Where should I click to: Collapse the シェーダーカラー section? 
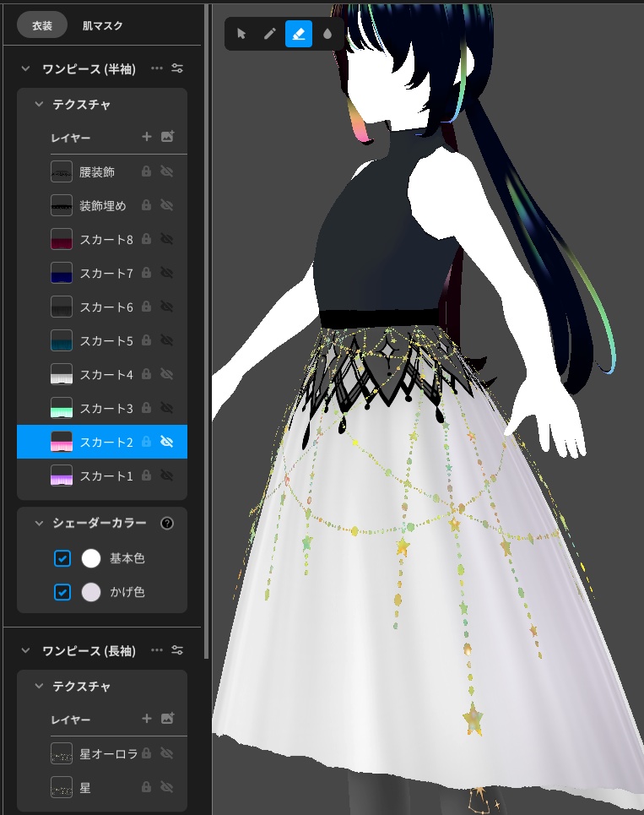click(x=39, y=523)
